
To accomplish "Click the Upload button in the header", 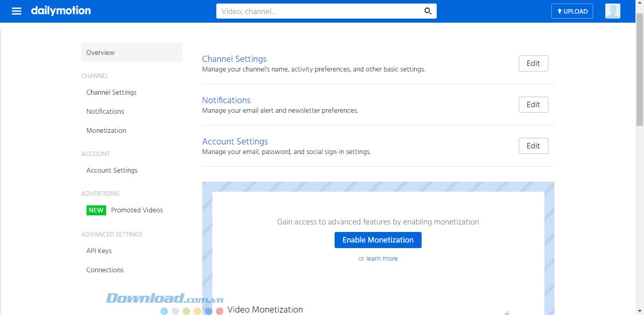I will point(572,11).
